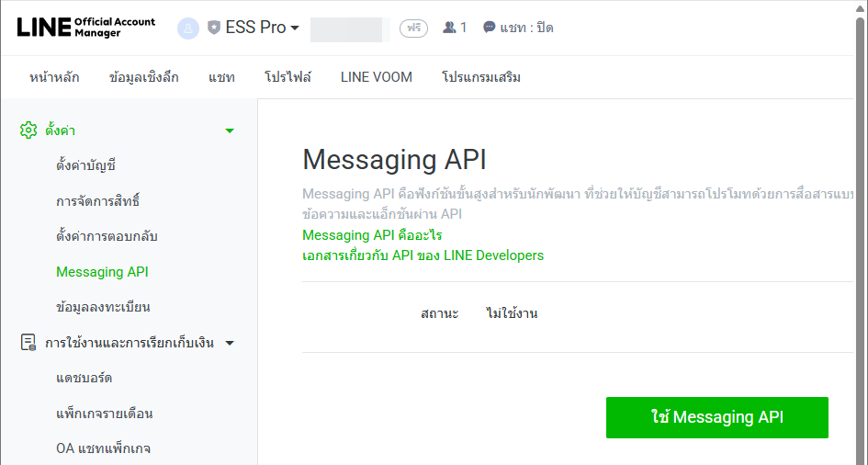Click the account profile avatar icon
This screenshot has height=465, width=868.
188,28
